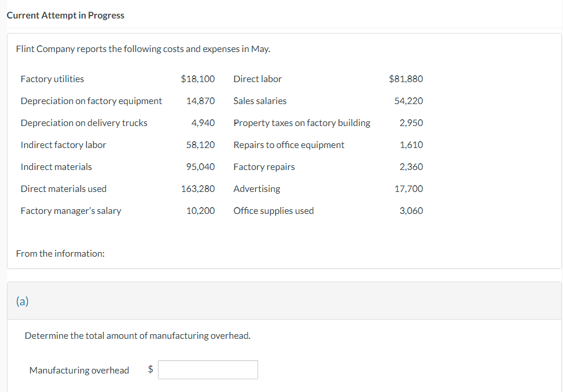Select the "Sales salaries" label
The width and height of the screenshot is (563, 392).
tap(260, 101)
